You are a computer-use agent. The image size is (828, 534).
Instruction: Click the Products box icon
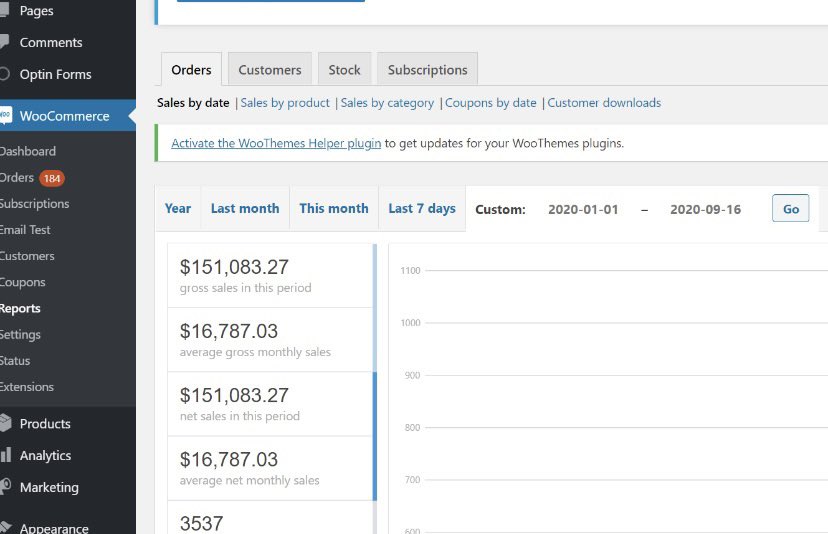point(5,423)
